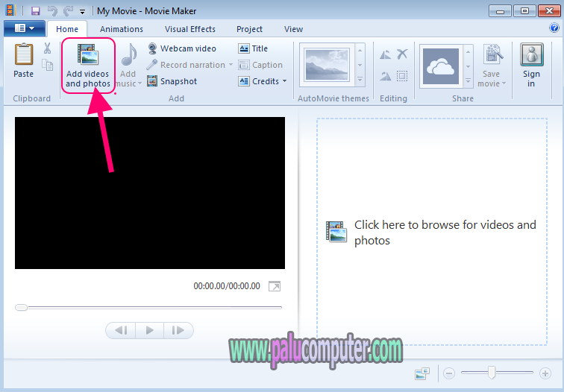Click the Save movie icon
Image resolution: width=564 pixels, height=392 pixels.
pos(492,54)
